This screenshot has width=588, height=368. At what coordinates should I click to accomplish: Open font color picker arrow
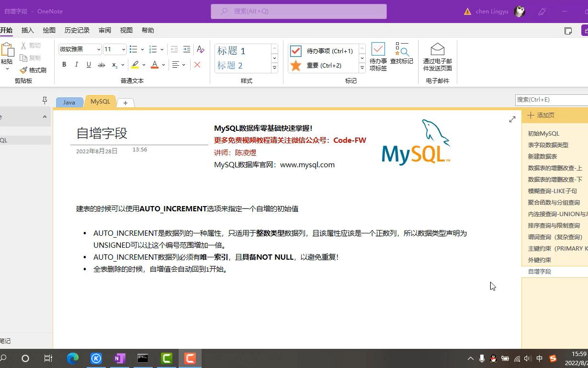(163, 65)
